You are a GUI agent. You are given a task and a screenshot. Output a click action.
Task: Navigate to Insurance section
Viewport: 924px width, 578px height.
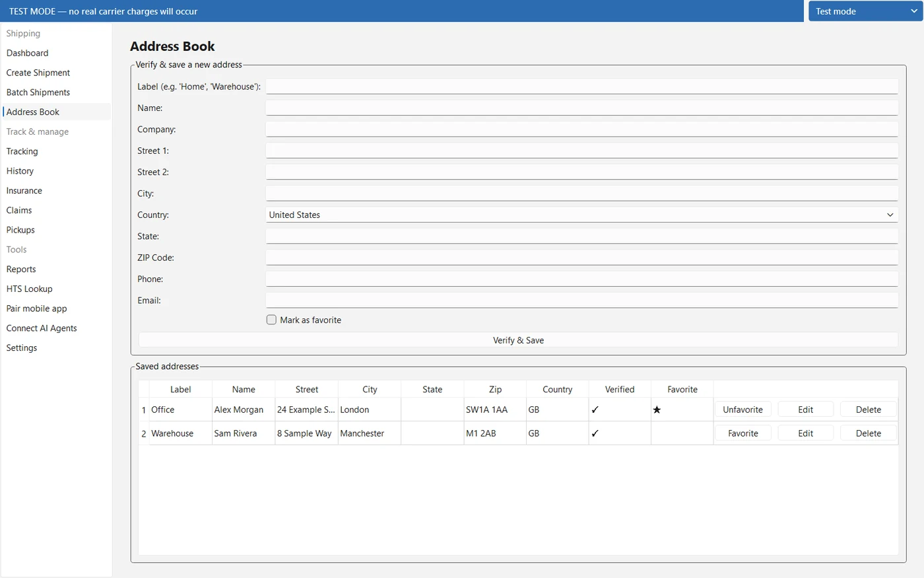(55, 191)
